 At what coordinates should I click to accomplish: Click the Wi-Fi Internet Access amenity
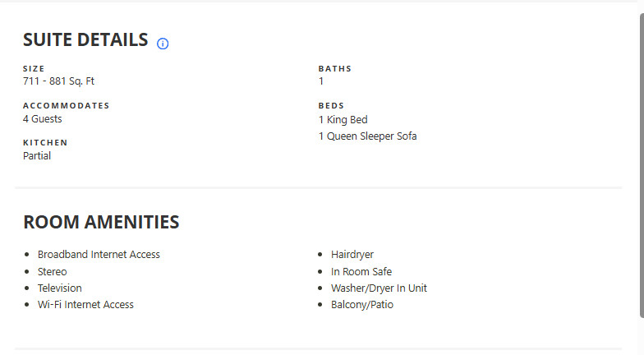tap(85, 304)
